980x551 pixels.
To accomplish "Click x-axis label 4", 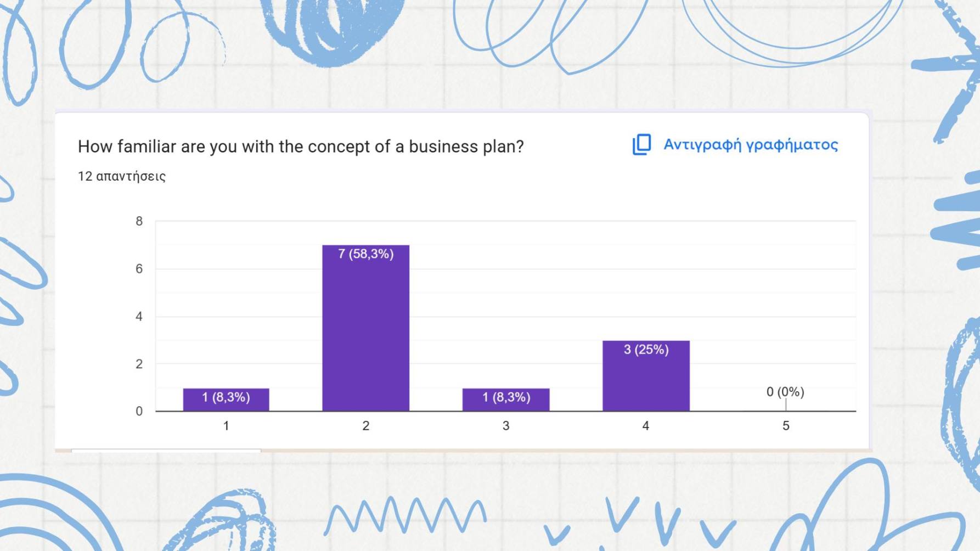I will pos(646,426).
